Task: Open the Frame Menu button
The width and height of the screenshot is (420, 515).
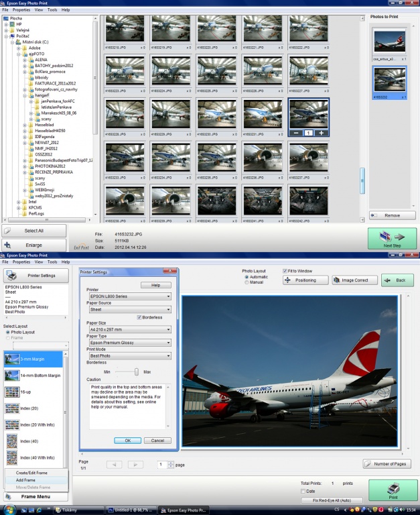Action: click(36, 497)
